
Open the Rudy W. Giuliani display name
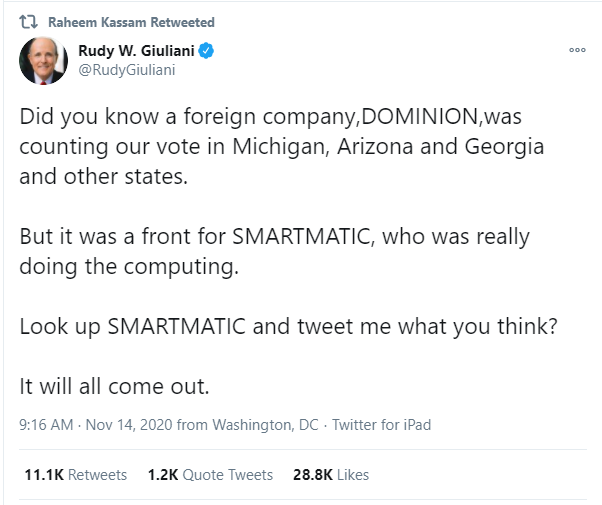(136, 51)
